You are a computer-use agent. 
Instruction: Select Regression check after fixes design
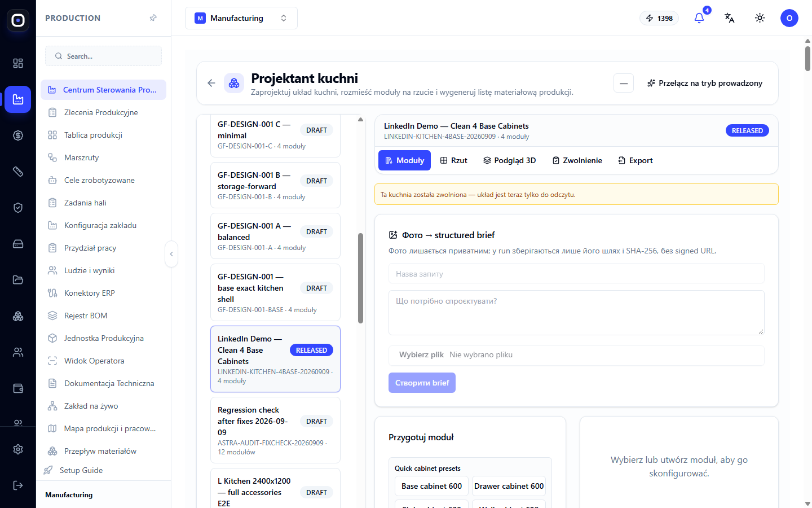pyautogui.click(x=275, y=430)
